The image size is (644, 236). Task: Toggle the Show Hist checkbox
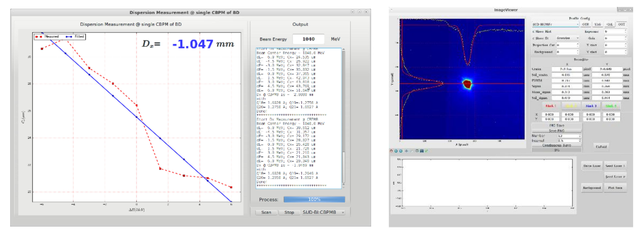coord(533,31)
